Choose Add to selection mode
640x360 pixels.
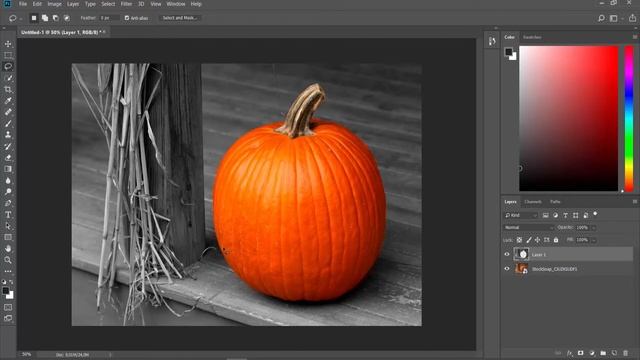coord(45,18)
